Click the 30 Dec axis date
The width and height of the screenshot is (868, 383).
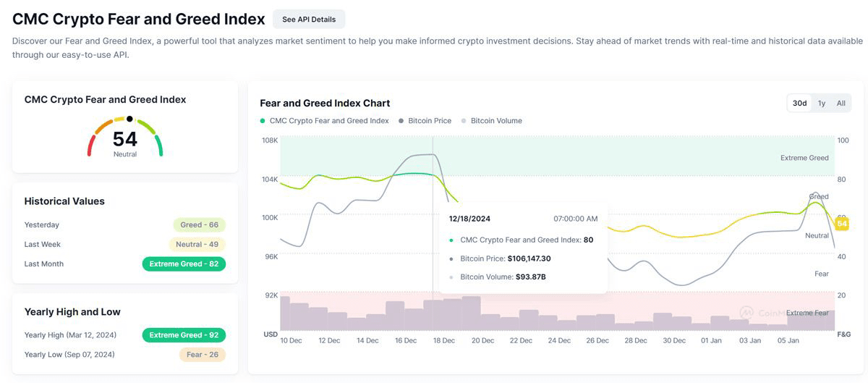point(674,340)
